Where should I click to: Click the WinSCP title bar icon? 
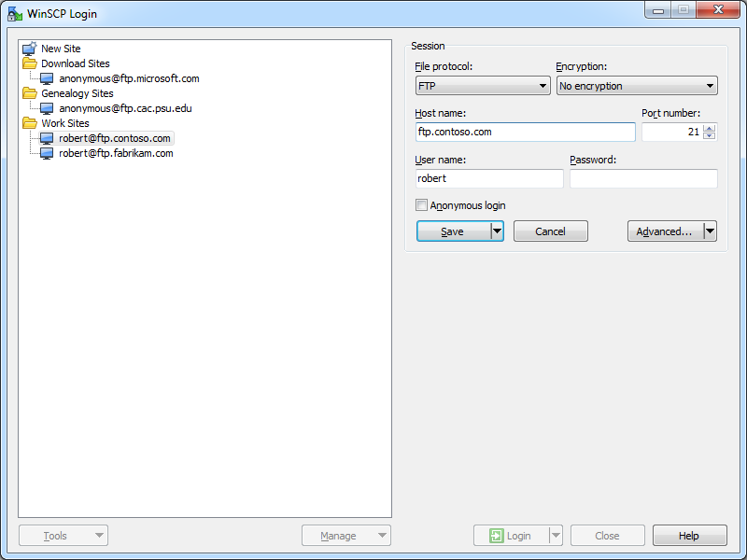tap(14, 14)
